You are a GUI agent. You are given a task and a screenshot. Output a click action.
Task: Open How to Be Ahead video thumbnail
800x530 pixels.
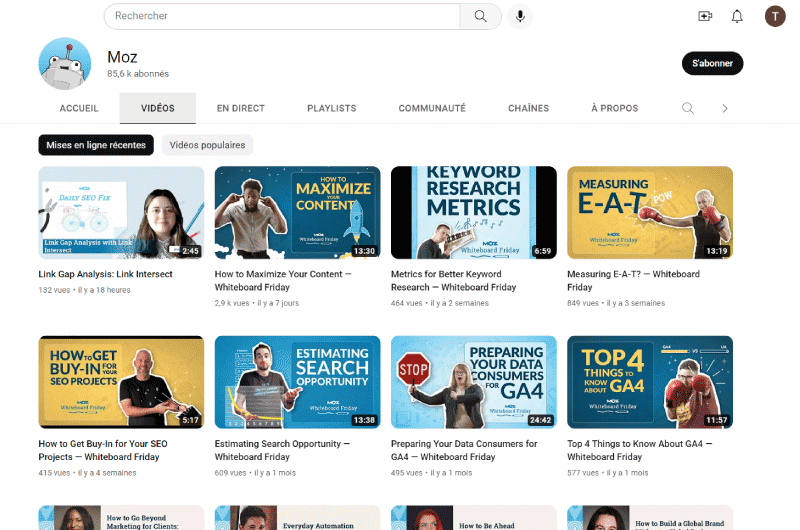pyautogui.click(x=474, y=518)
